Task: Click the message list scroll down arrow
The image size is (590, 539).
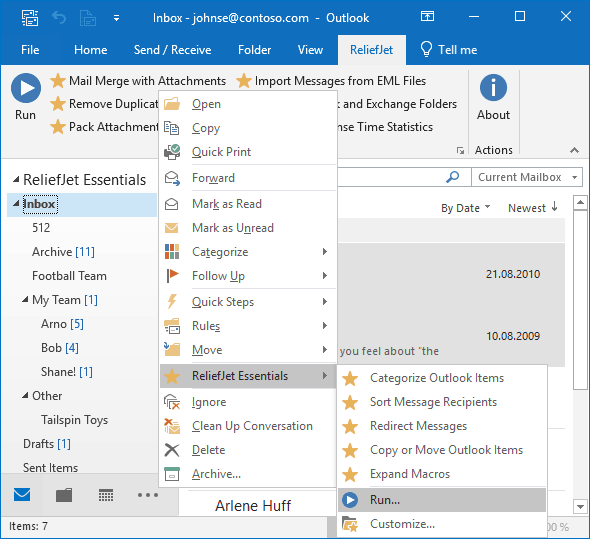Action: 580,506
